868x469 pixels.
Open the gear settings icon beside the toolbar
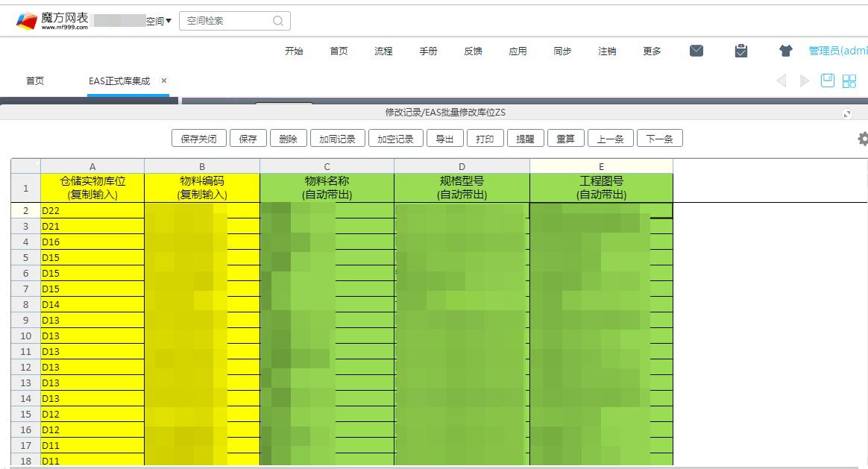coord(863,139)
